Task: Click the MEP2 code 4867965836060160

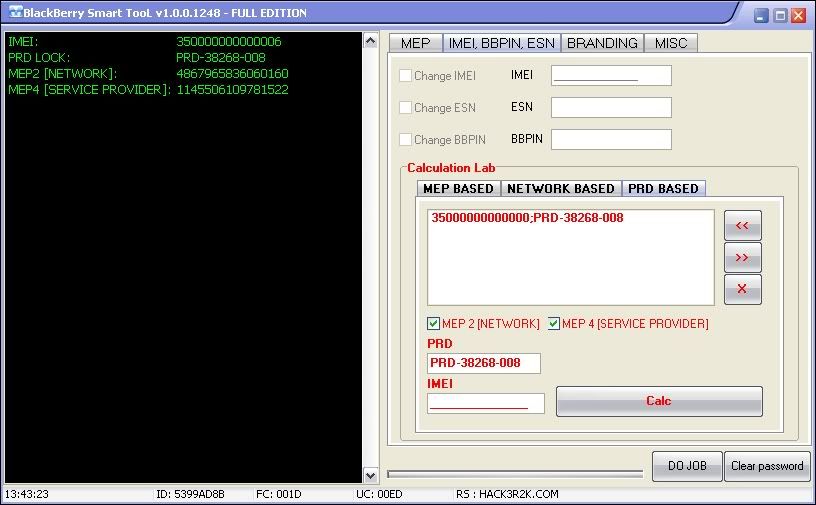Action: pyautogui.click(x=232, y=73)
